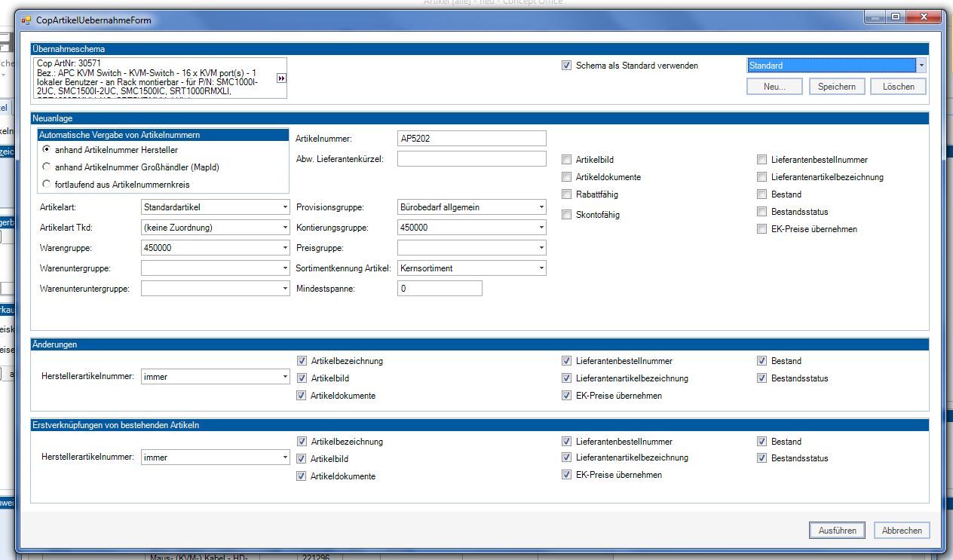The image size is (953, 560).
Task: Expand the Sortimentkennung Artikel dropdown
Action: coord(541,268)
